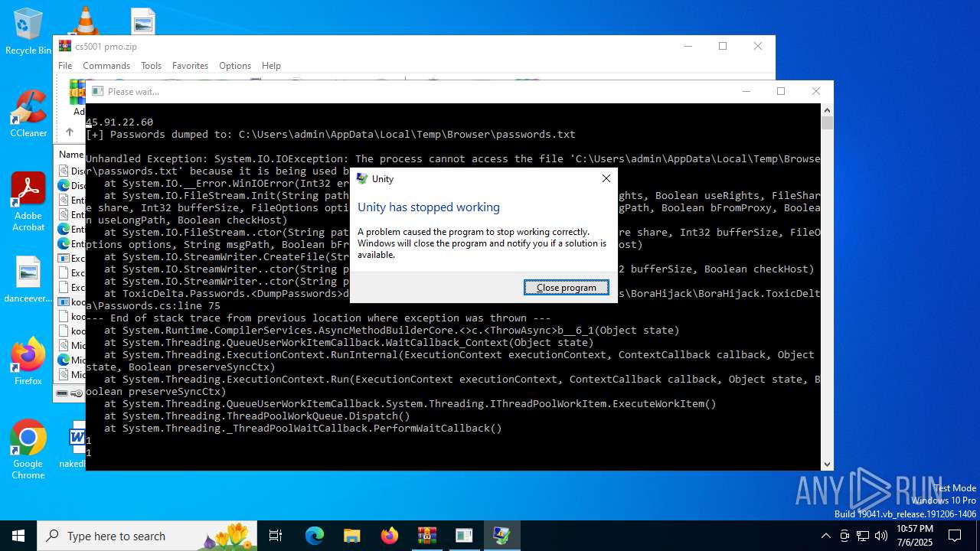Open the File menu in WinRAR
The width and height of the screenshot is (980, 551).
[x=65, y=66]
